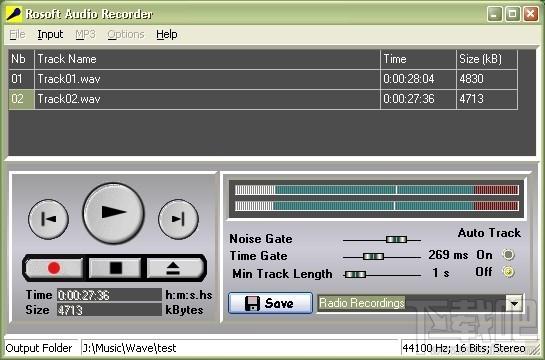The width and height of the screenshot is (545, 360).
Task: Click the Time column header
Action: (x=418, y=59)
